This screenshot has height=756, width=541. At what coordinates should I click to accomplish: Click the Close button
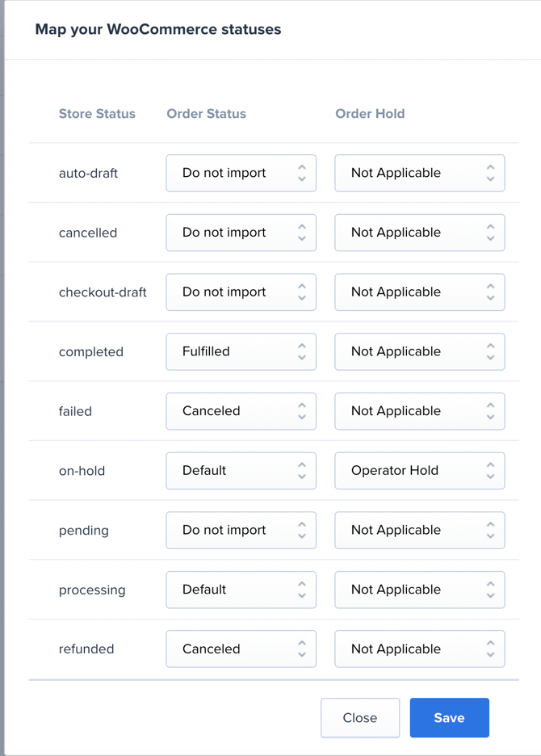click(x=360, y=717)
